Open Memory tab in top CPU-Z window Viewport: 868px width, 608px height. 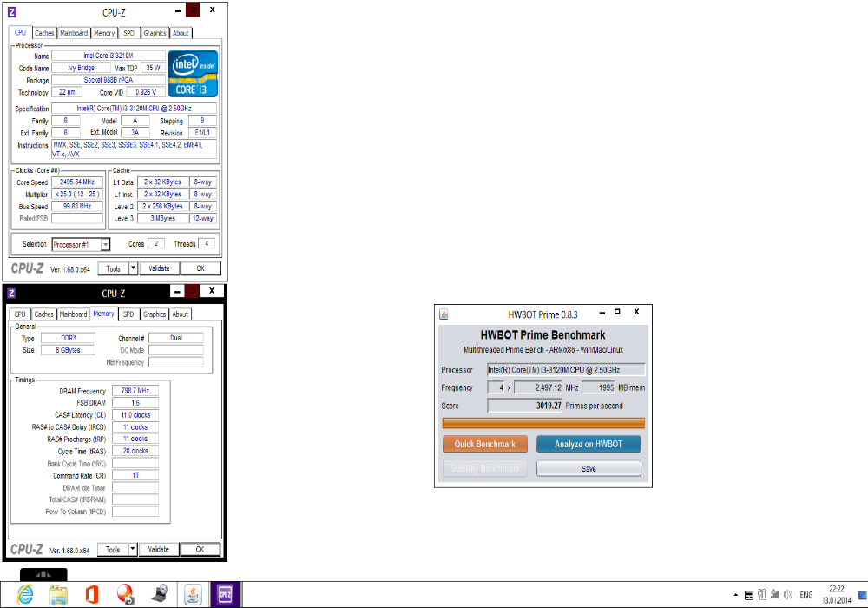[x=104, y=33]
